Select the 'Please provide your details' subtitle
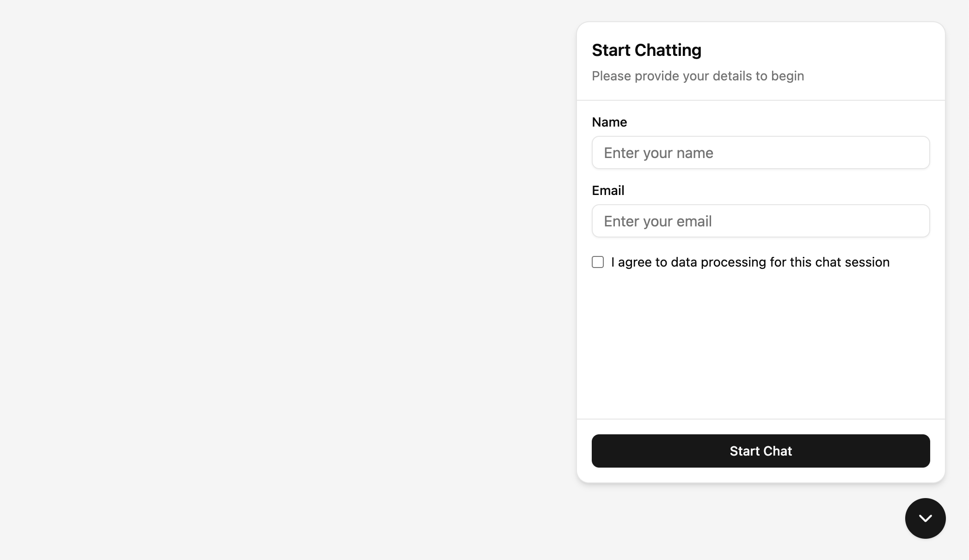Image resolution: width=969 pixels, height=560 pixels. click(x=698, y=76)
